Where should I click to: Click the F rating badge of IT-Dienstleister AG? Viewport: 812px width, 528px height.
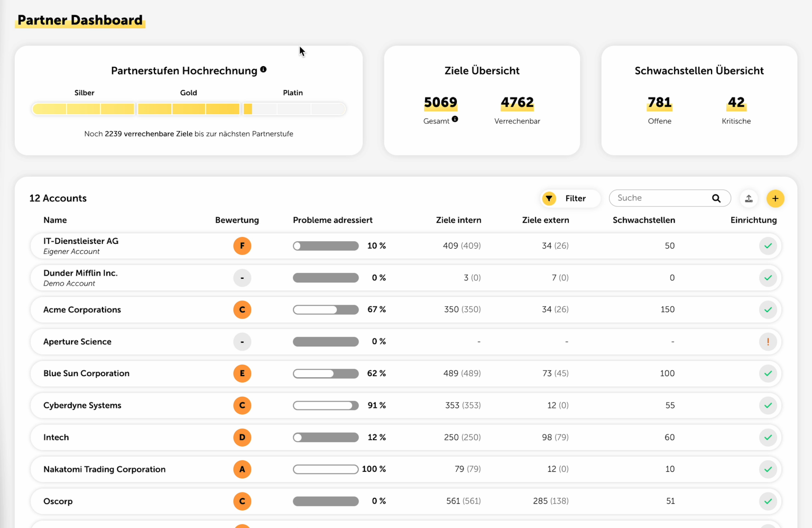[242, 246]
